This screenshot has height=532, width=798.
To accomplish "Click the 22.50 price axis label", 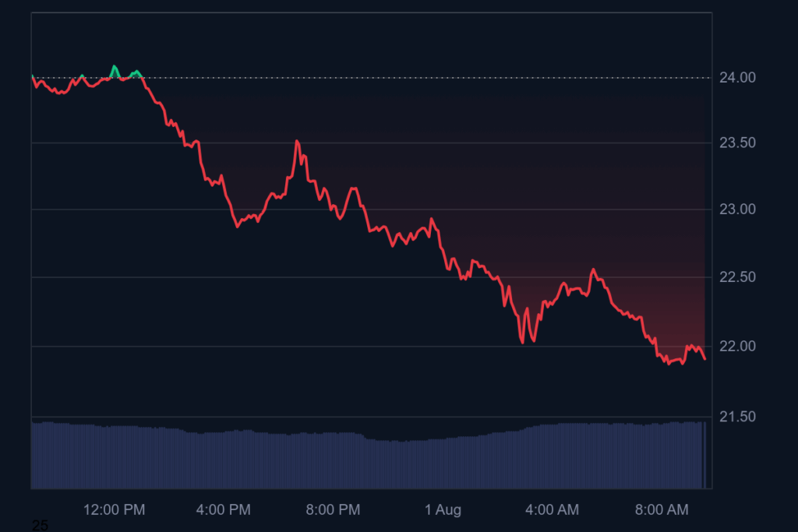I will [736, 278].
